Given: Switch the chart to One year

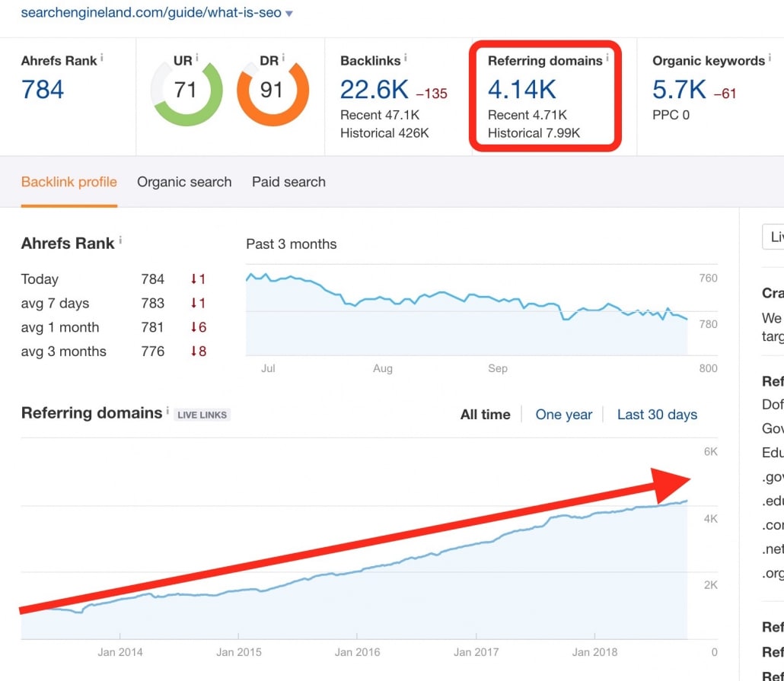Looking at the screenshot, I should coord(563,415).
